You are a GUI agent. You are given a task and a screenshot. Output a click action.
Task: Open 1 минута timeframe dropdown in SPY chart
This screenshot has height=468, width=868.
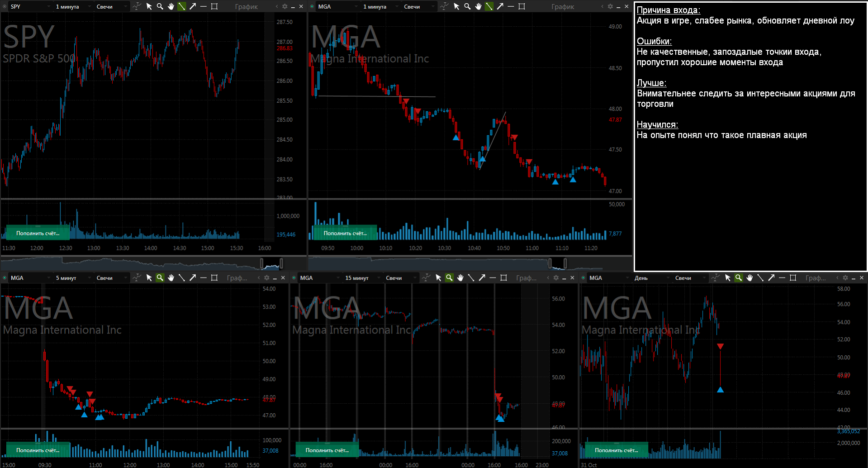tap(73, 6)
